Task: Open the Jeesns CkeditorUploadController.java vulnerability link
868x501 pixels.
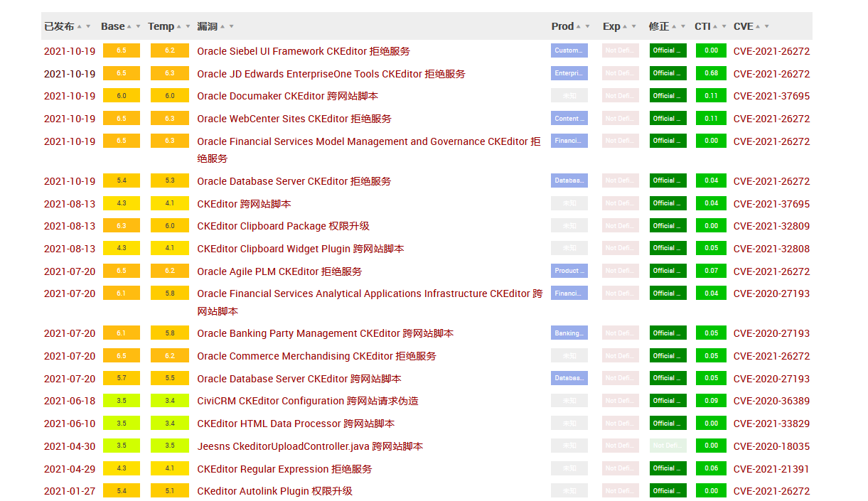Action: point(310,446)
